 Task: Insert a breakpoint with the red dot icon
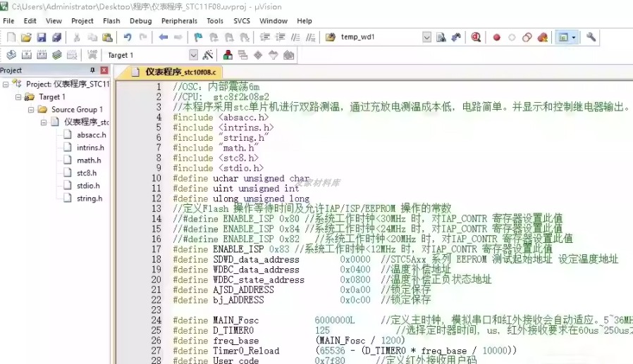pyautogui.click(x=496, y=37)
